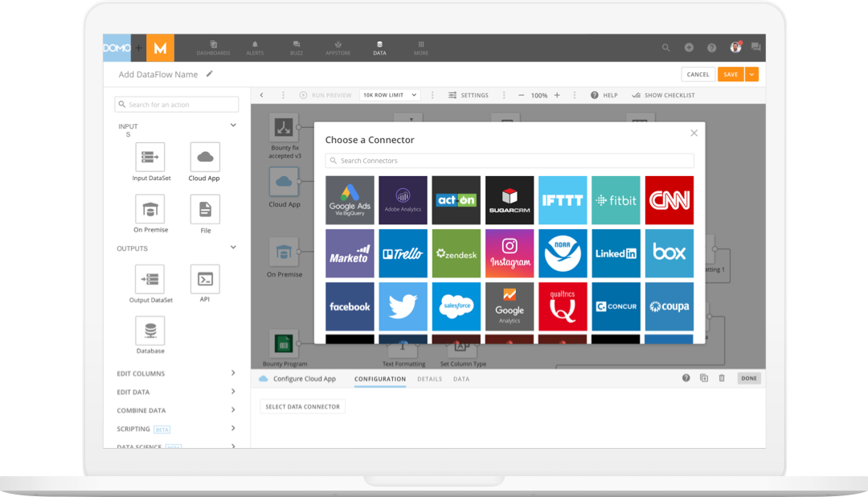Open the top bar help question icon
Screen dimensions: 868x497
coord(711,47)
